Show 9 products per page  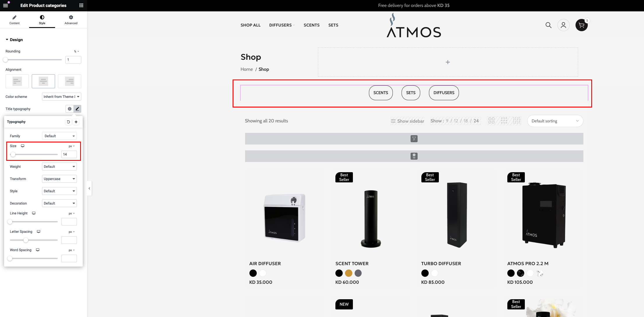[447, 121]
